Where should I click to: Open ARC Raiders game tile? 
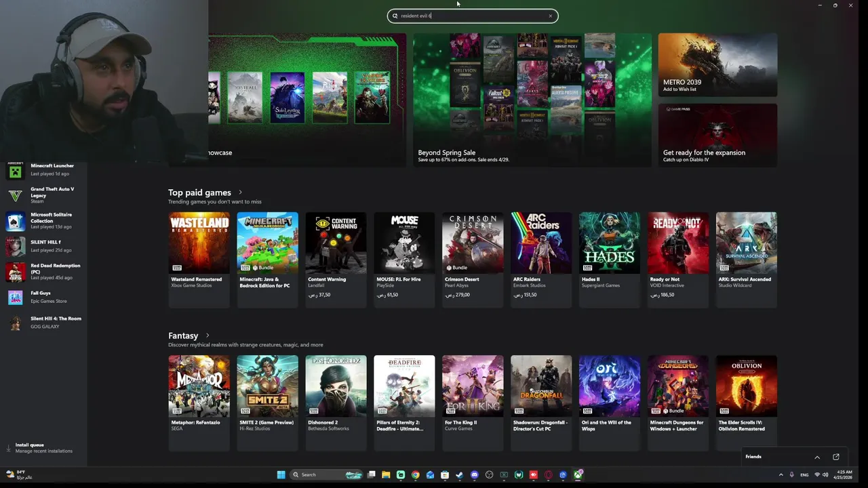pyautogui.click(x=541, y=260)
